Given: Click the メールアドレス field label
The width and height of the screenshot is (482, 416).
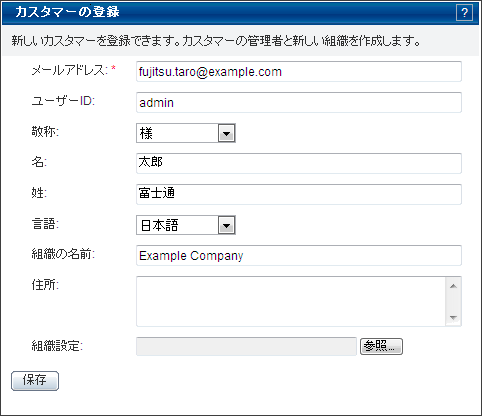Looking at the screenshot, I should (x=70, y=70).
